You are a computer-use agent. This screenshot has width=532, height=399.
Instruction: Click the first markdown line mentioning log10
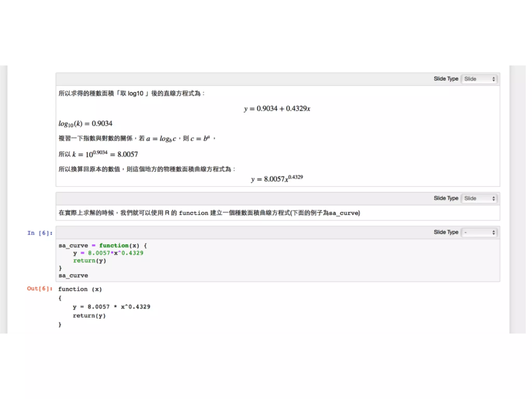click(x=131, y=94)
